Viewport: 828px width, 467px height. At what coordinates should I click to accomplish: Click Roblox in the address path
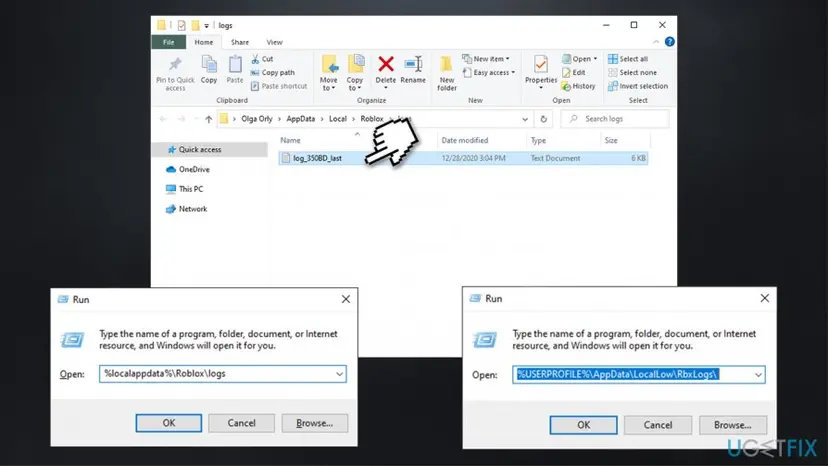[x=372, y=119]
